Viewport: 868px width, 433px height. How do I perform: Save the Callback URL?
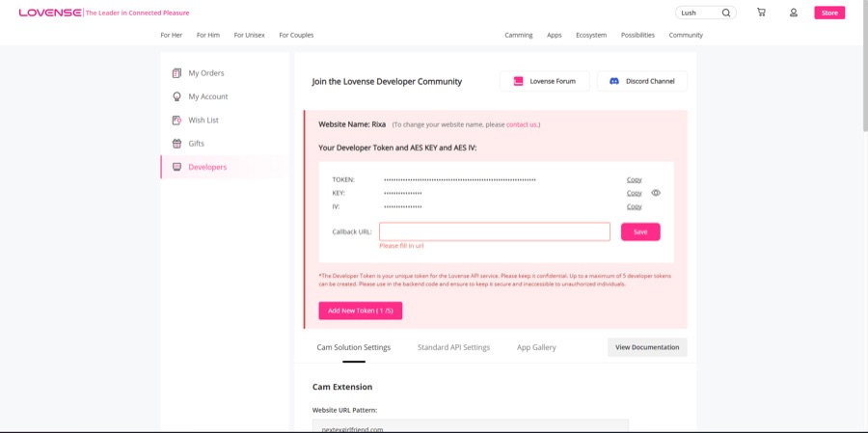(x=640, y=232)
